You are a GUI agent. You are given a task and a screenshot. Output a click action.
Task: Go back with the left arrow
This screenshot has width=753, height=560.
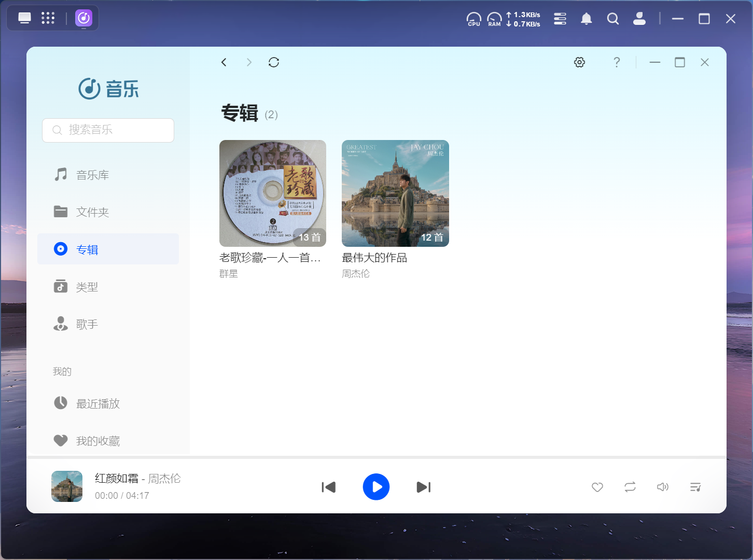click(224, 62)
